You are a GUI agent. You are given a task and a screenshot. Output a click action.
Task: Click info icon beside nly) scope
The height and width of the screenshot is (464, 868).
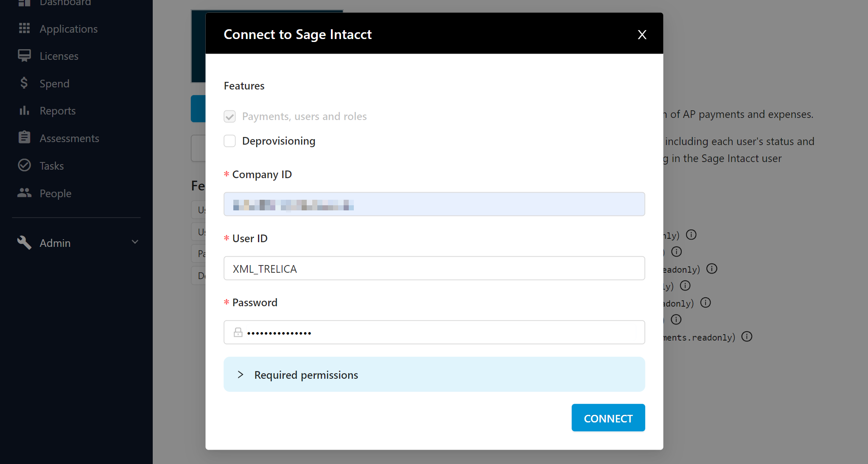point(691,235)
